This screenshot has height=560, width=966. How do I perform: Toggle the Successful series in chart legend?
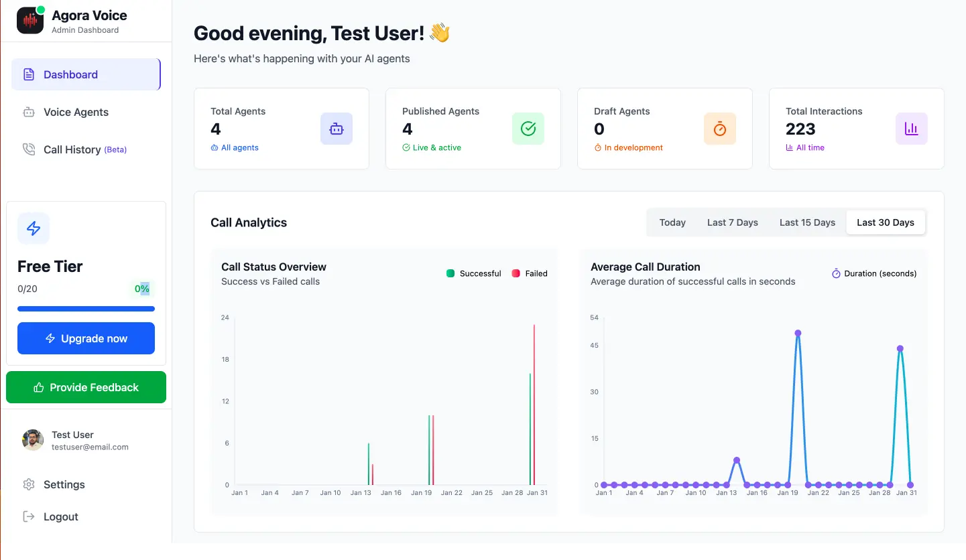474,273
